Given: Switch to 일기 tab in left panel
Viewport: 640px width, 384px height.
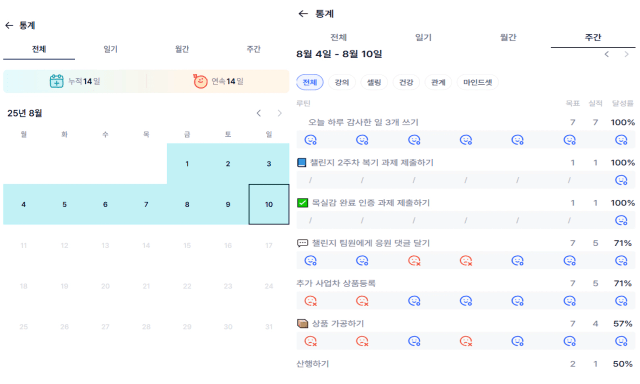Looking at the screenshot, I should [x=111, y=49].
